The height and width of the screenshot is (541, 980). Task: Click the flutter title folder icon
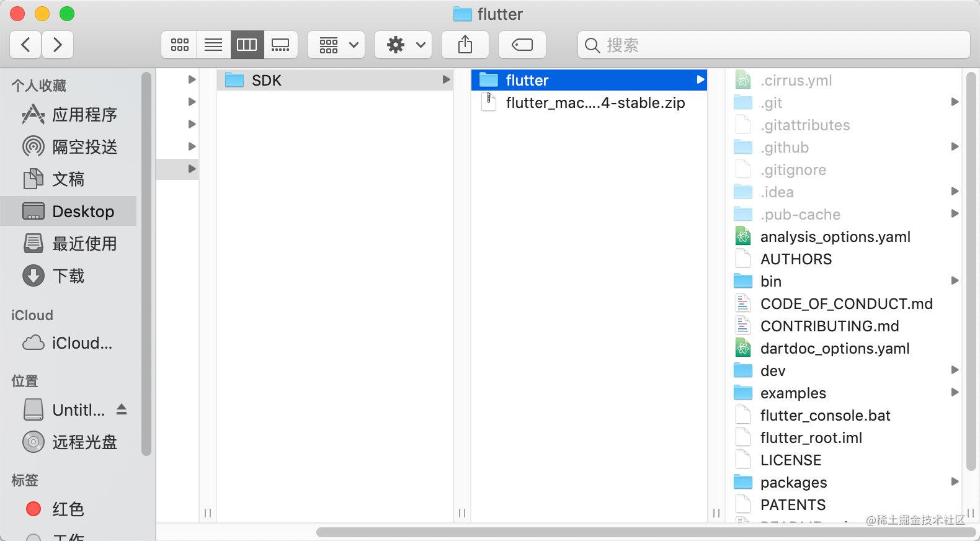tap(463, 14)
